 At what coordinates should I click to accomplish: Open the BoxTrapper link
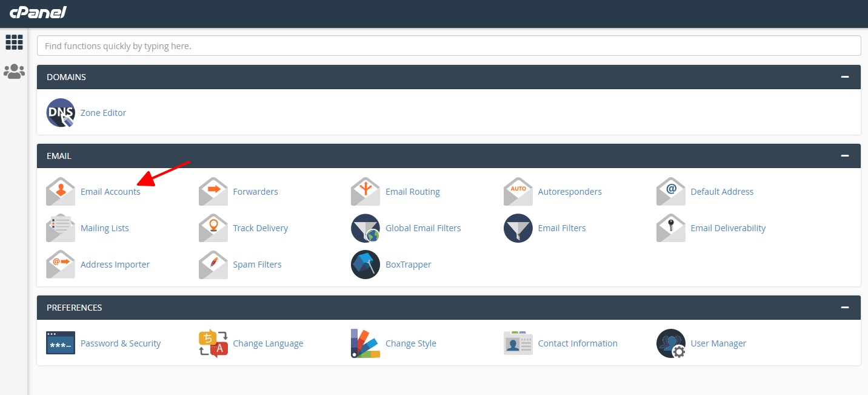pyautogui.click(x=409, y=265)
